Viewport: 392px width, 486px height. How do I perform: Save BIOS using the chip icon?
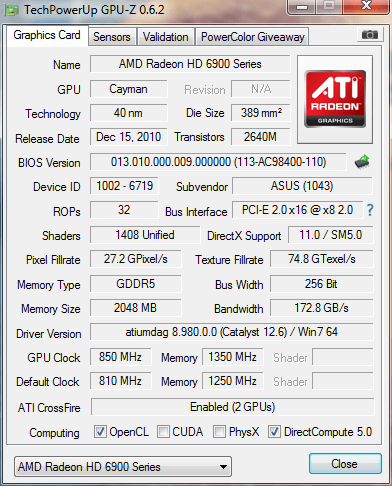pyautogui.click(x=362, y=162)
